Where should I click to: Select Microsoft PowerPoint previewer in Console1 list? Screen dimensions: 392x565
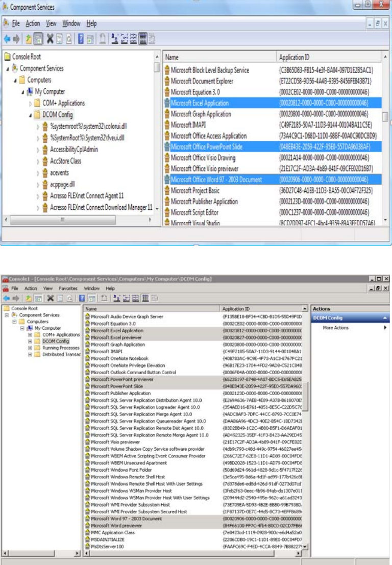(193, 379)
